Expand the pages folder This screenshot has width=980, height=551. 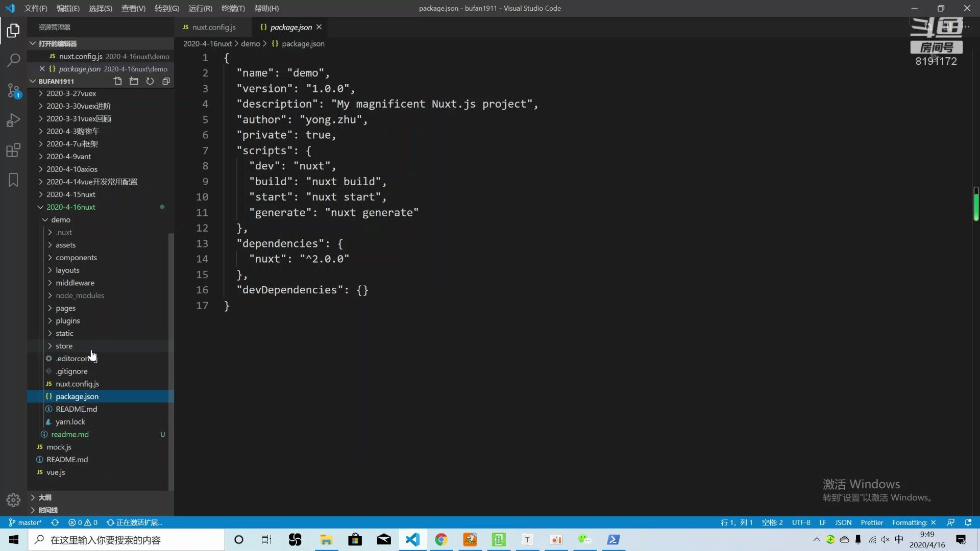point(101,308)
